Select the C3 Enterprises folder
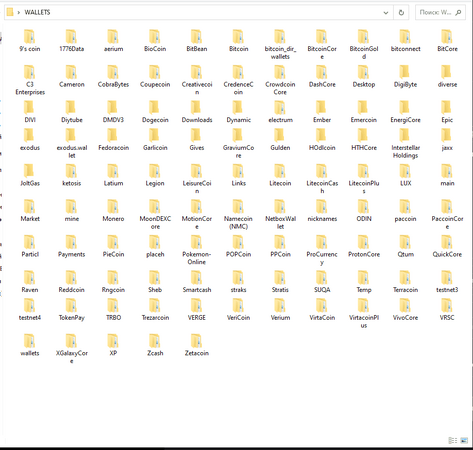The width and height of the screenshot is (473, 450). [30, 80]
